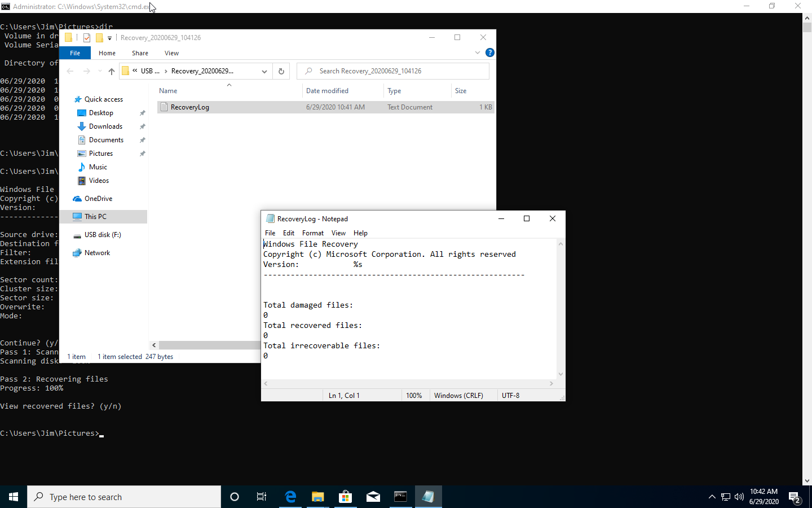
Task: Switch to Command Prompt taskbar icon
Action: [401, 497]
